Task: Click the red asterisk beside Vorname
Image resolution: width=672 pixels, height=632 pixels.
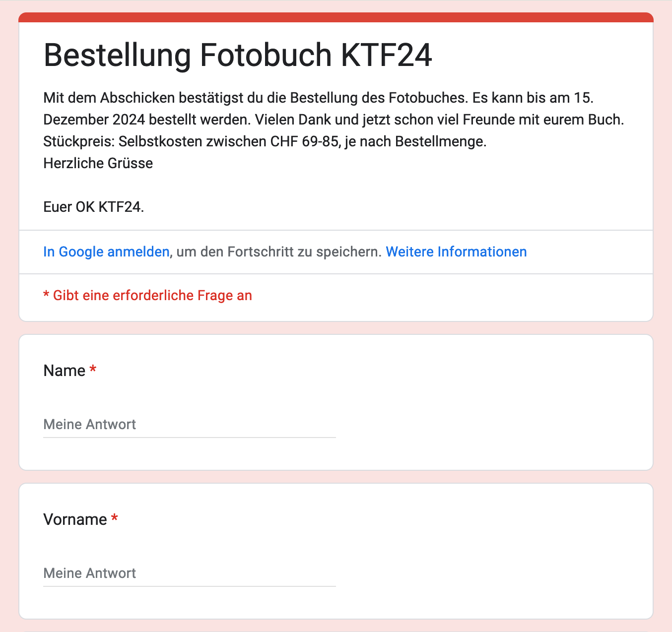Action: 115,519
